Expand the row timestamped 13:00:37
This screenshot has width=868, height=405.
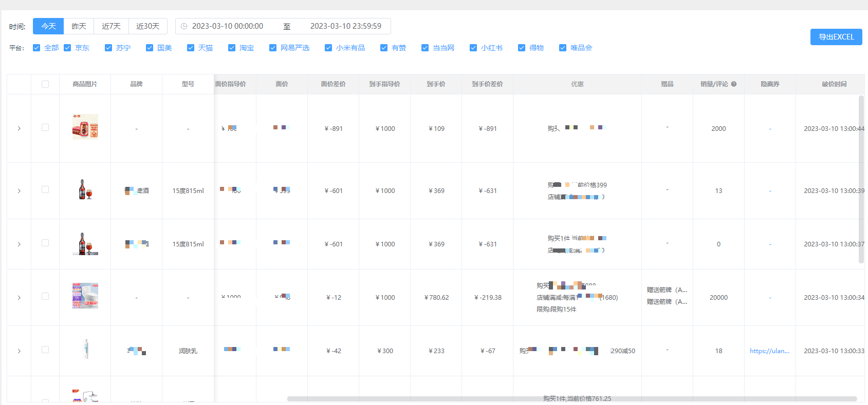(19, 244)
